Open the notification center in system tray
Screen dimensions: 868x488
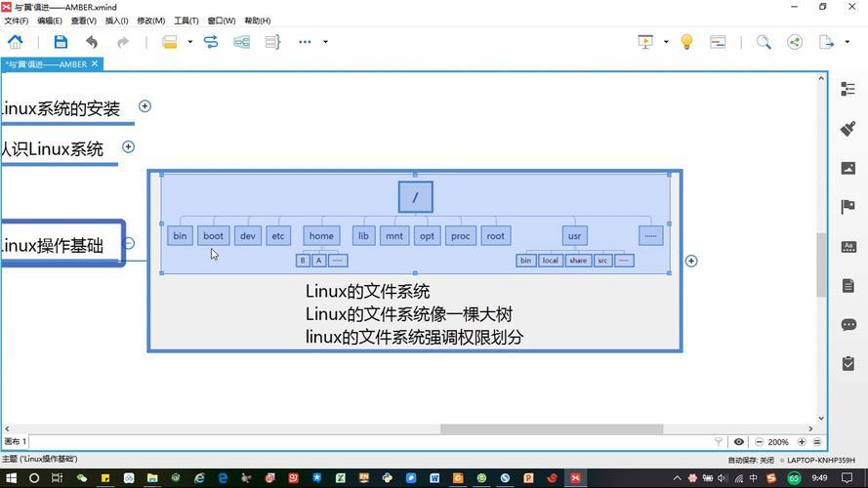click(847, 478)
